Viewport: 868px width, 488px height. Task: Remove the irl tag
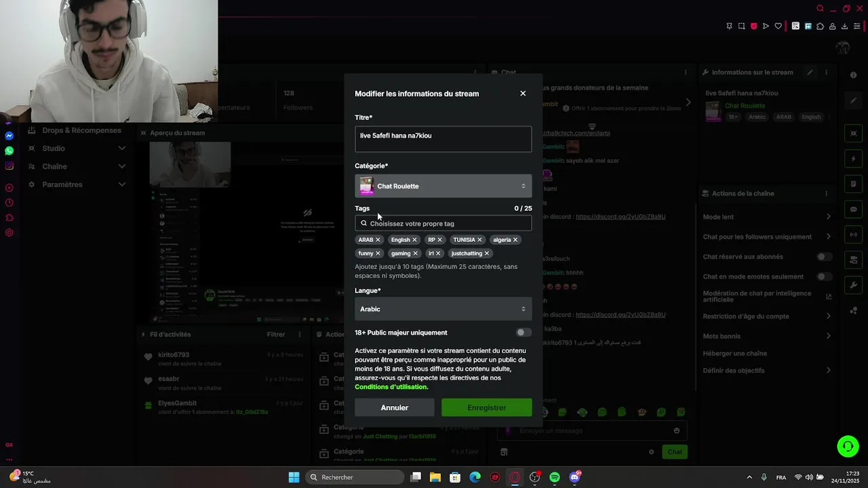click(x=438, y=253)
